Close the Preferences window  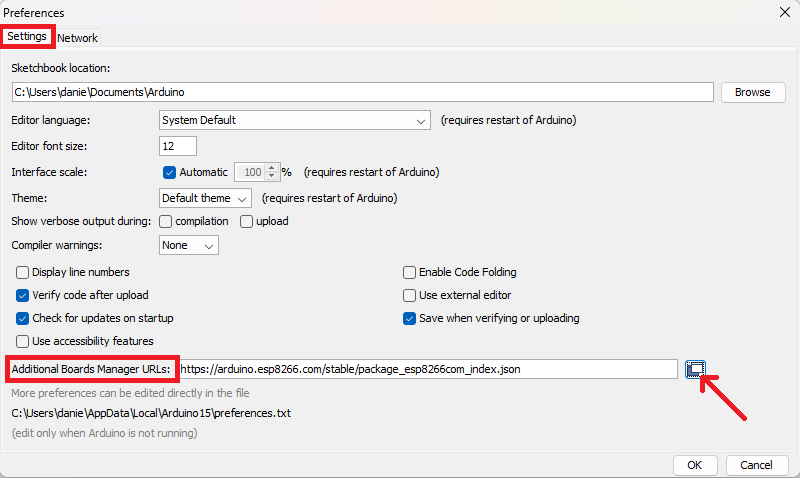point(785,12)
